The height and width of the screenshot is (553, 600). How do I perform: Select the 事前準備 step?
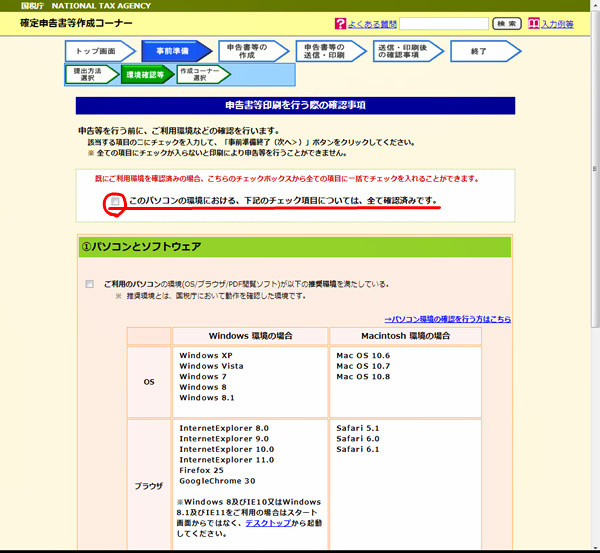(176, 51)
